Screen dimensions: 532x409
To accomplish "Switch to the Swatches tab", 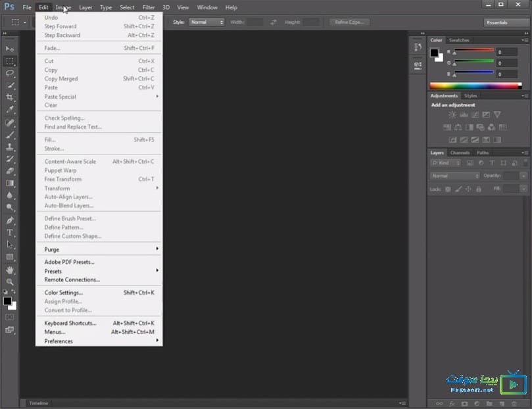I will [x=459, y=40].
